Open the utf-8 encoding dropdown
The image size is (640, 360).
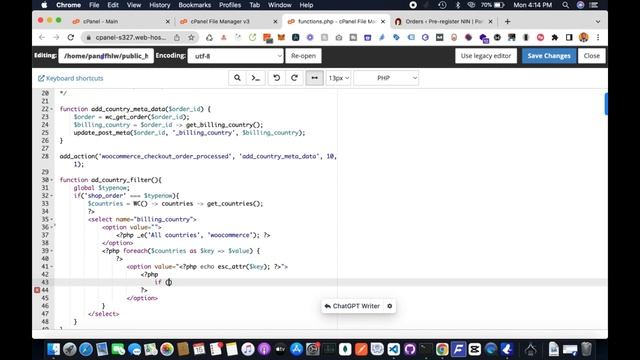tap(236, 56)
